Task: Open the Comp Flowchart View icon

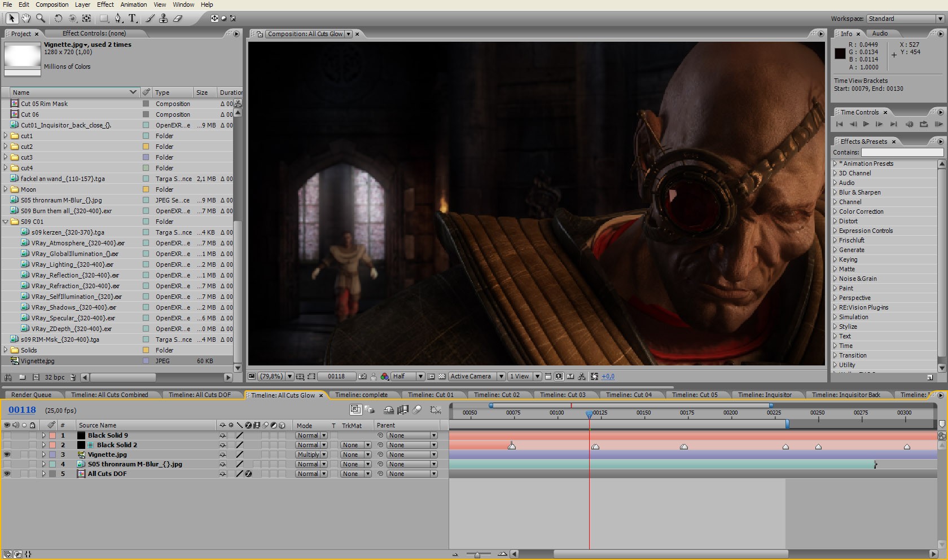Action: [581, 376]
